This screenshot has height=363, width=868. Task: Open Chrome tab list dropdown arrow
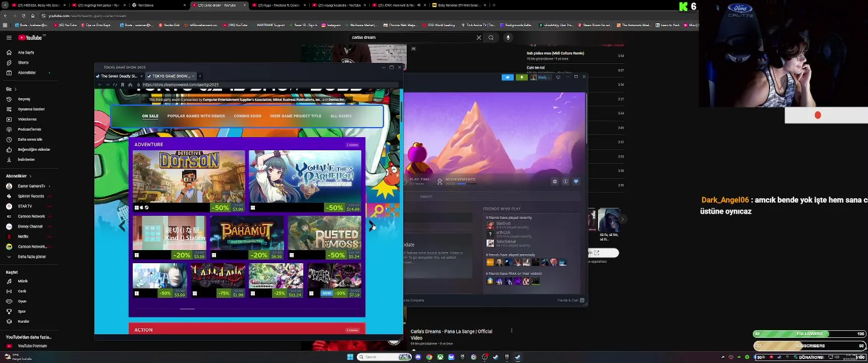(x=6, y=5)
